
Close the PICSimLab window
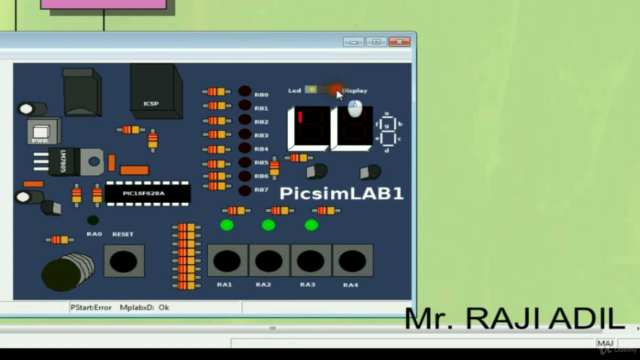399,42
